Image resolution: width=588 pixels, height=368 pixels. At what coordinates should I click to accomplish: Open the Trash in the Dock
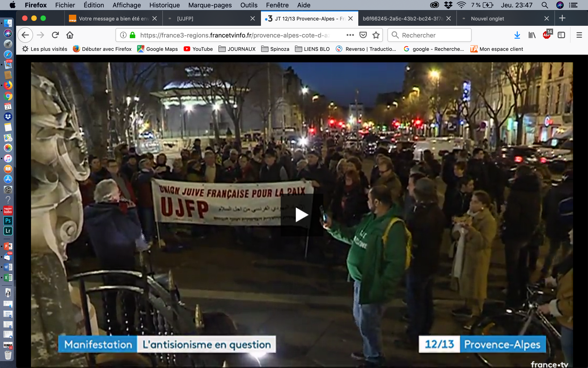[8, 355]
